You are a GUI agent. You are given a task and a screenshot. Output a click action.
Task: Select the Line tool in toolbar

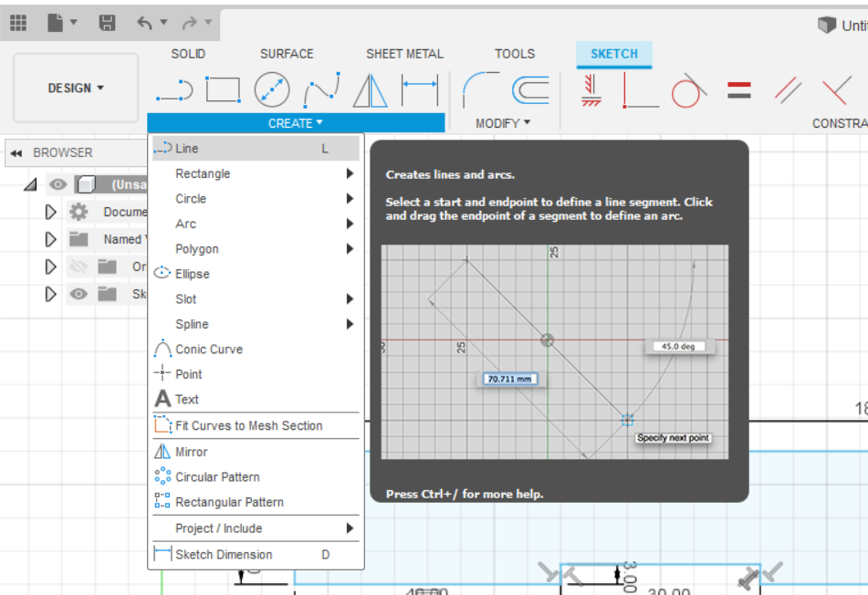pyautogui.click(x=174, y=89)
